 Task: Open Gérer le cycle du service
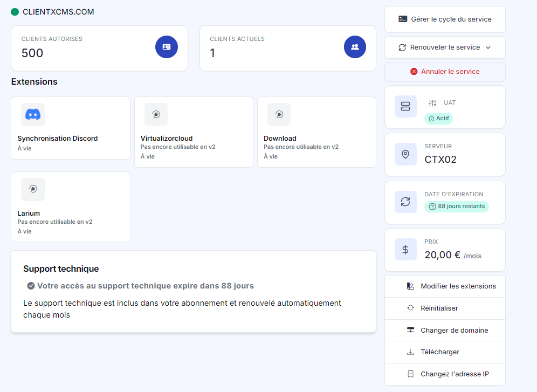tap(444, 19)
